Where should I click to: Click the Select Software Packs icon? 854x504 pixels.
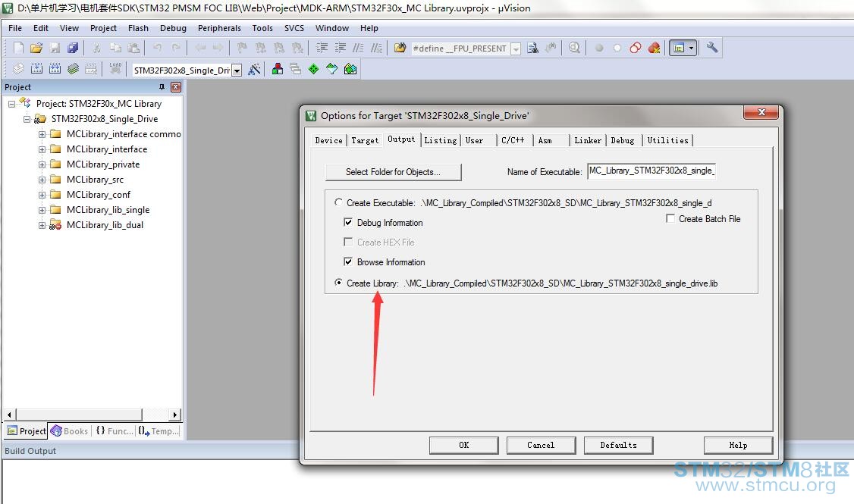click(x=331, y=69)
